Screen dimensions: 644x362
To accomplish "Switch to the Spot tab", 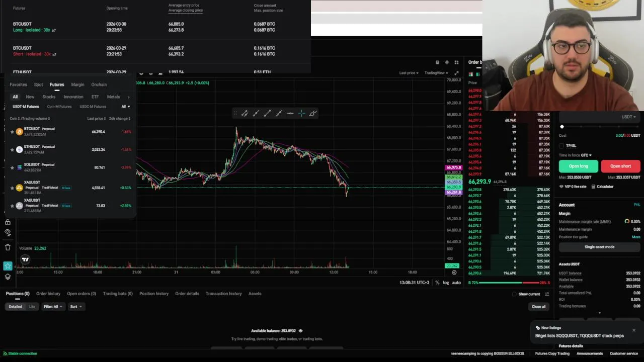I will point(38,84).
